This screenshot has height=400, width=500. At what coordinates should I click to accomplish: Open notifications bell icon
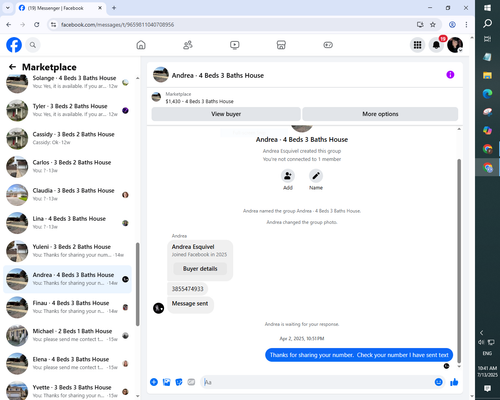pos(436,45)
